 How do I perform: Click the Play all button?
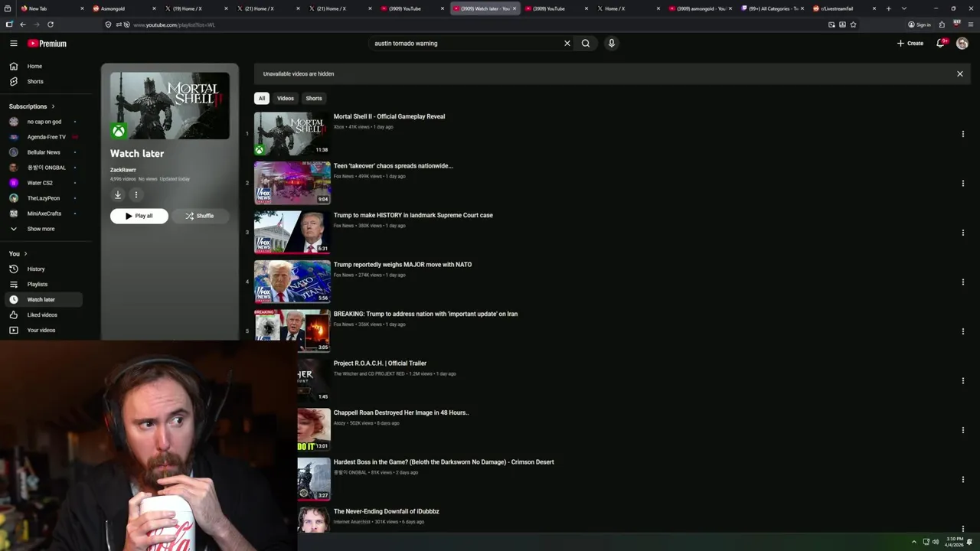click(x=139, y=216)
